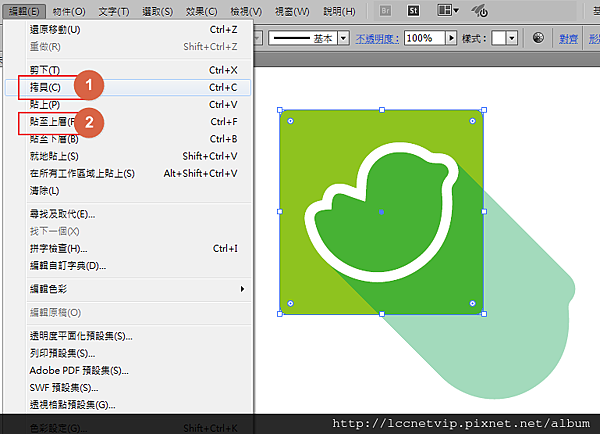This screenshot has width=600, height=434.
Task: Click the right-middle selection handle
Action: click(484, 211)
